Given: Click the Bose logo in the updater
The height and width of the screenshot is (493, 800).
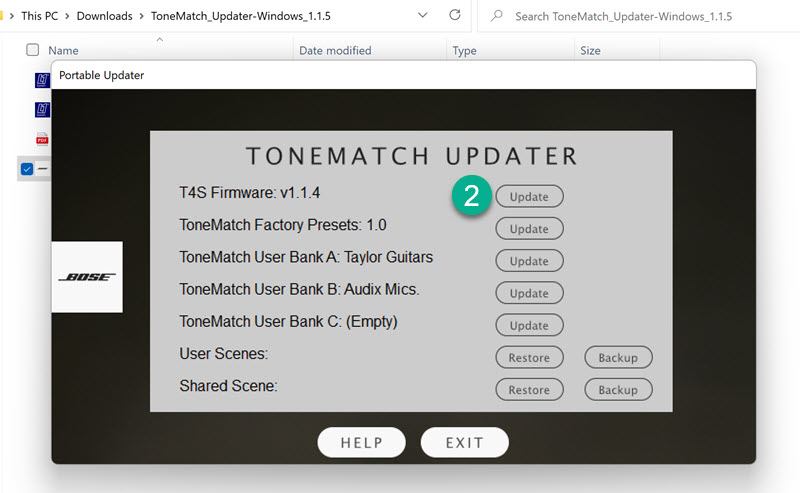Looking at the screenshot, I should pos(87,277).
